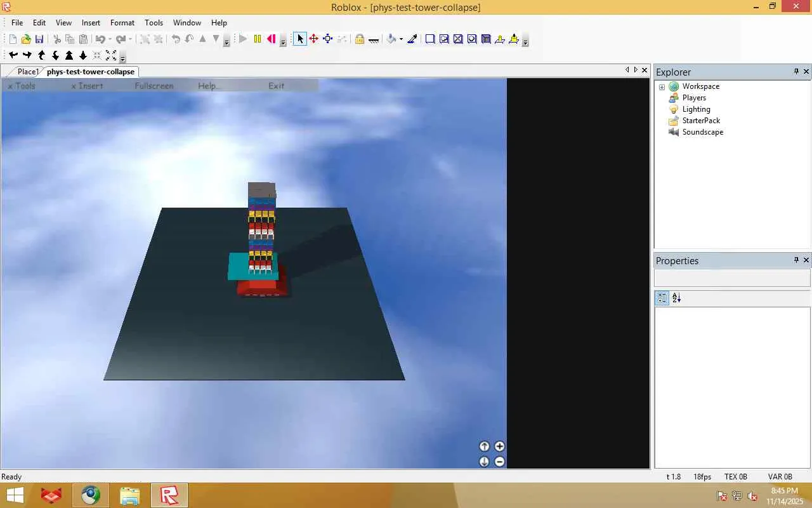Select Soundscape in the Explorer
The width and height of the screenshot is (812, 508).
(x=702, y=132)
